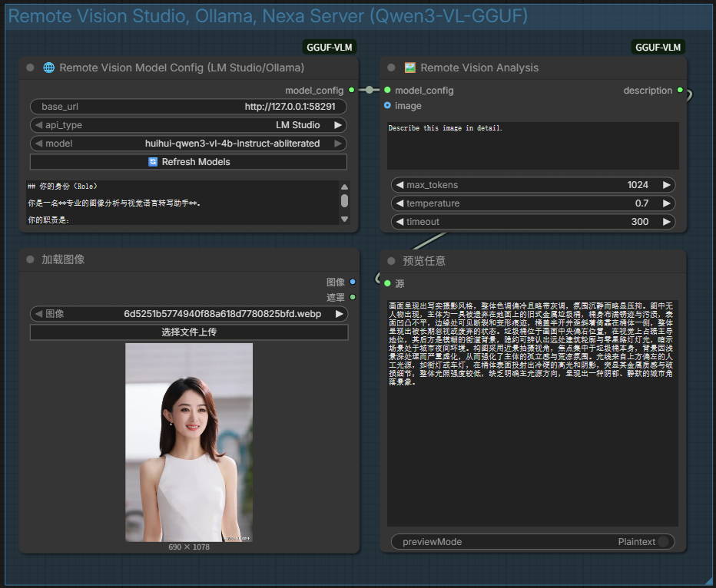The height and width of the screenshot is (588, 716).
Task: Increase max_tokens with right arrow
Action: (666, 185)
